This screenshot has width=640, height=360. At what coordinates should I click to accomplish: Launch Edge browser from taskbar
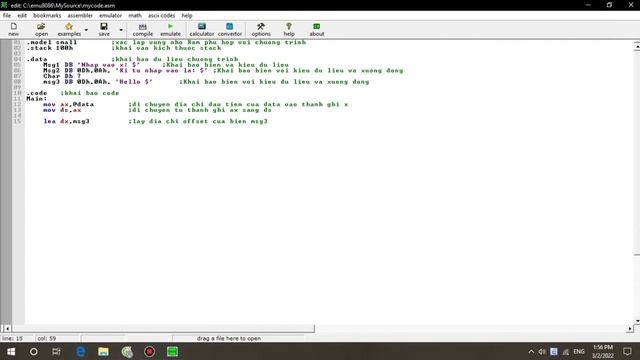tap(80, 351)
